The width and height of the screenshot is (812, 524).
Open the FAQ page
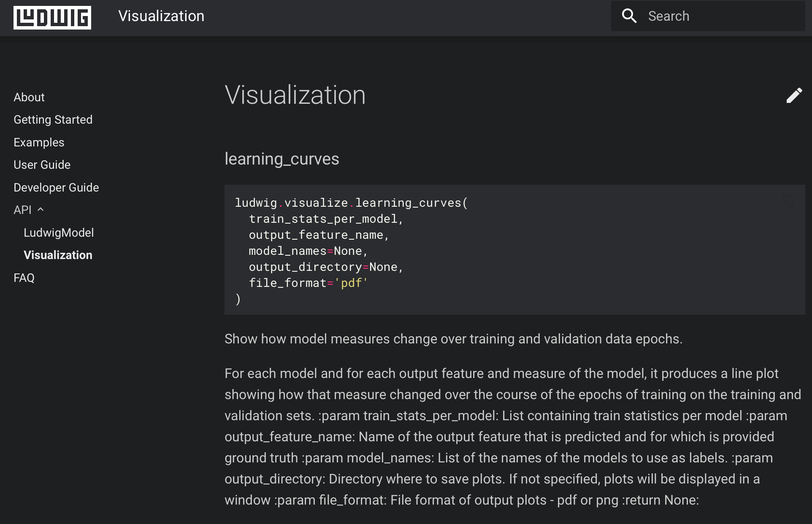pos(24,278)
